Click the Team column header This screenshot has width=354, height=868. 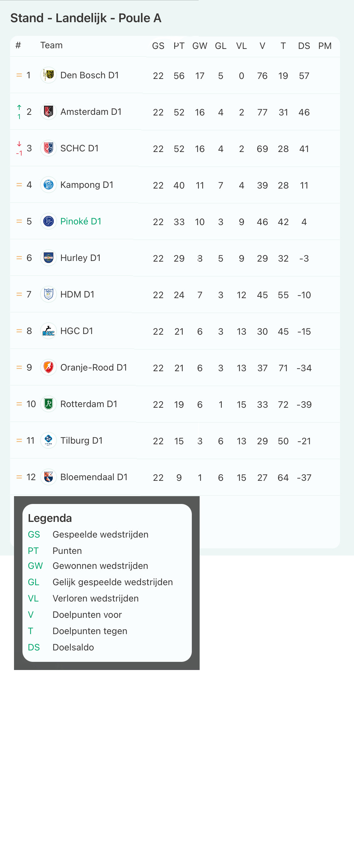point(51,45)
